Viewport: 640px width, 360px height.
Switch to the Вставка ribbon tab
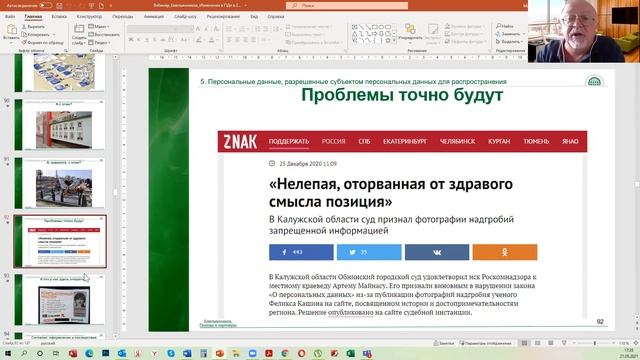tap(59, 17)
